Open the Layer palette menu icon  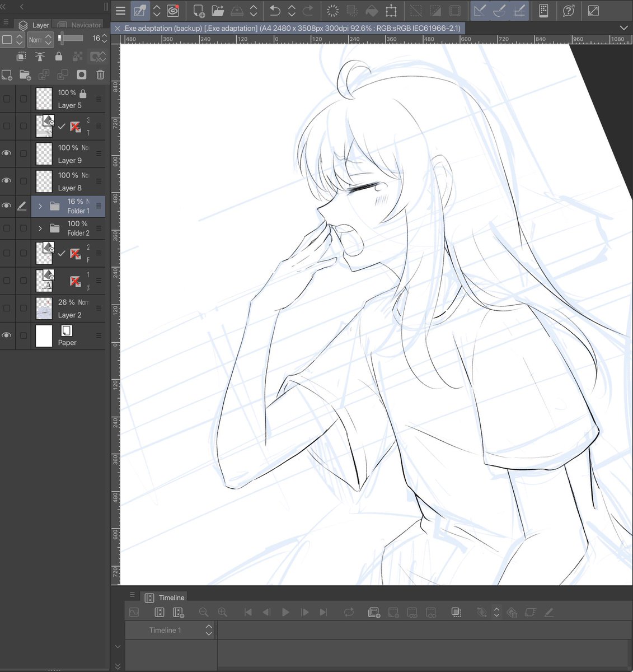click(6, 23)
